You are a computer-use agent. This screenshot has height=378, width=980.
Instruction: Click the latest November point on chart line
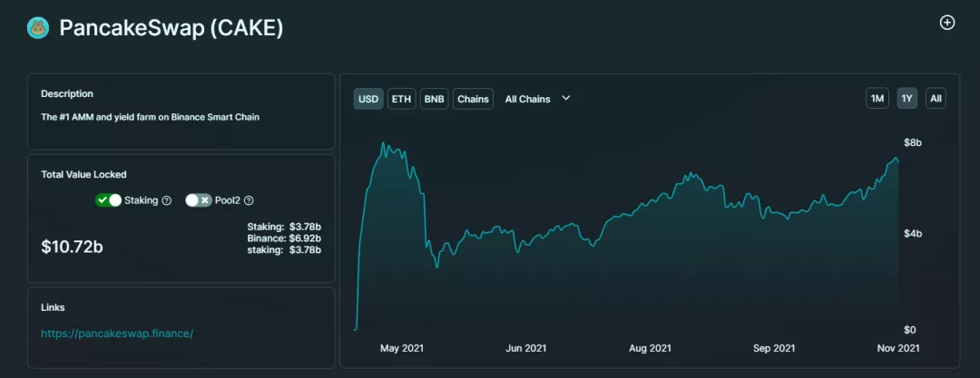[x=898, y=161]
